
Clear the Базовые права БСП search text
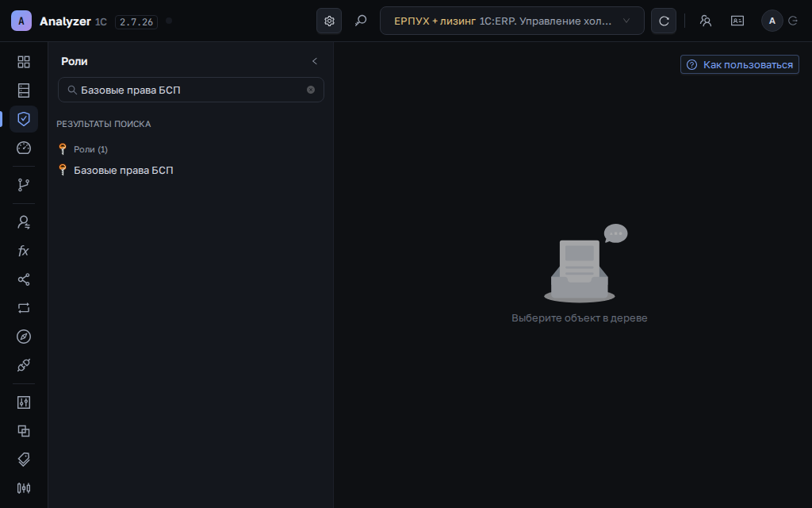(x=311, y=90)
